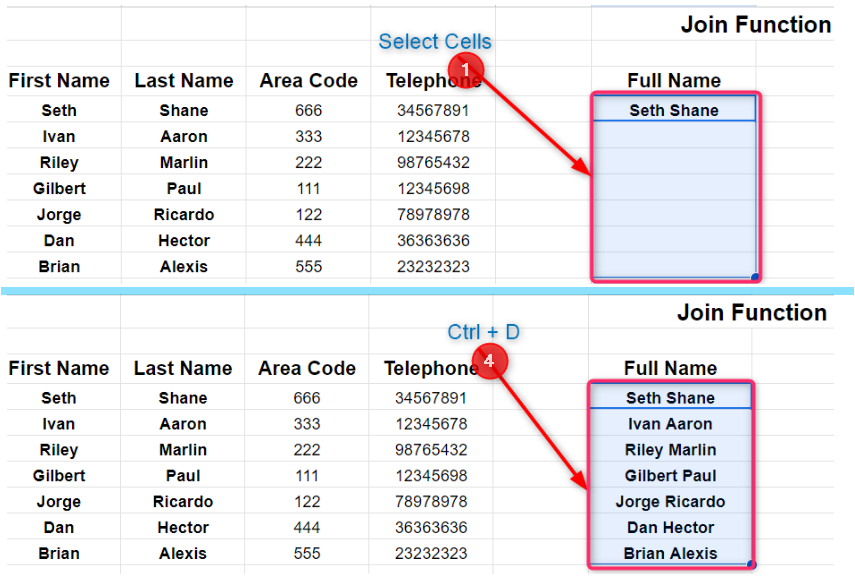Select area code 666 in the upper table
Screen dimensions: 855x579
[308, 110]
